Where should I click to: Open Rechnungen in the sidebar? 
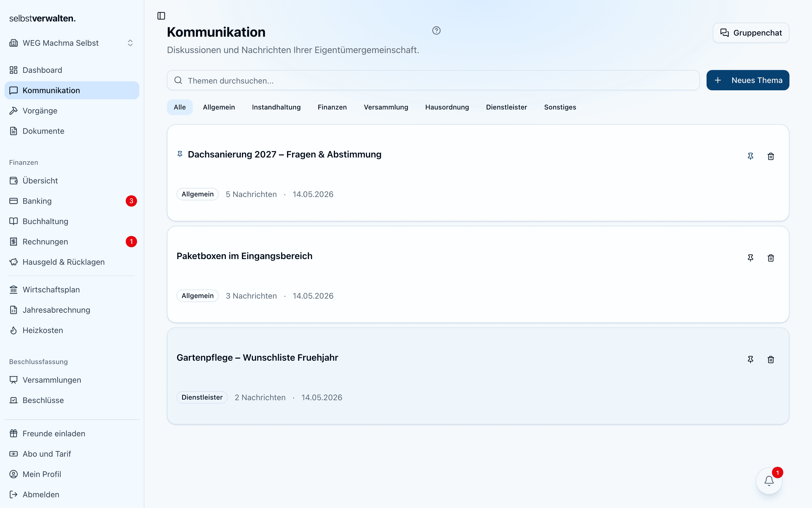(72, 242)
